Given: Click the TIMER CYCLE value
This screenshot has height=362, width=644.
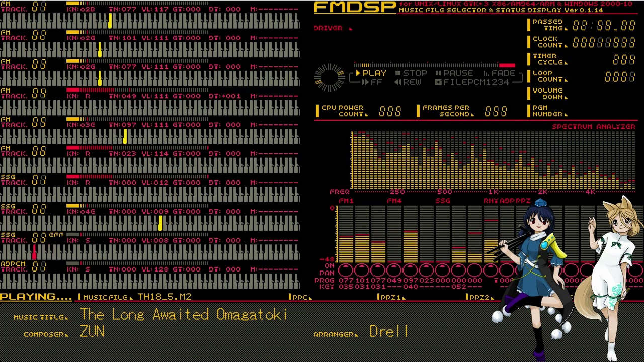Looking at the screenshot, I should click(x=624, y=60).
